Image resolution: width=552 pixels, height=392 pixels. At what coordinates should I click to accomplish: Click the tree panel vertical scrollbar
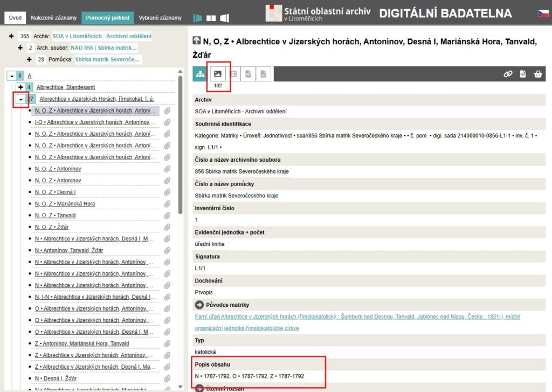180,162
